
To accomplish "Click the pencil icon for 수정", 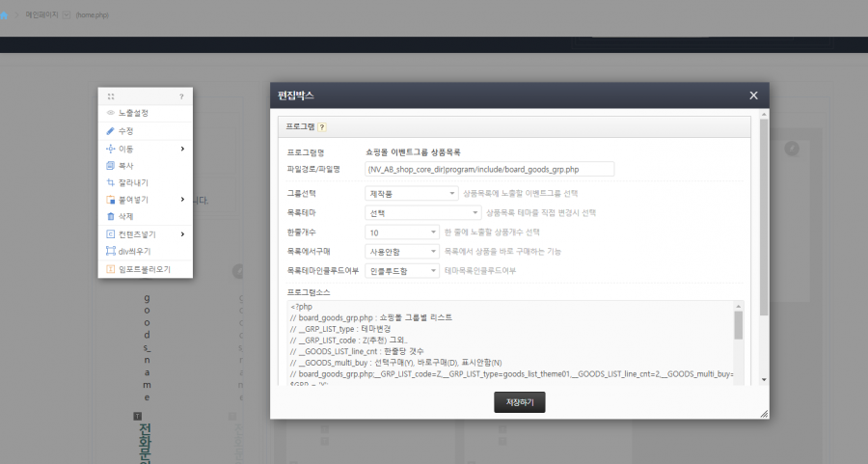I will (110, 131).
